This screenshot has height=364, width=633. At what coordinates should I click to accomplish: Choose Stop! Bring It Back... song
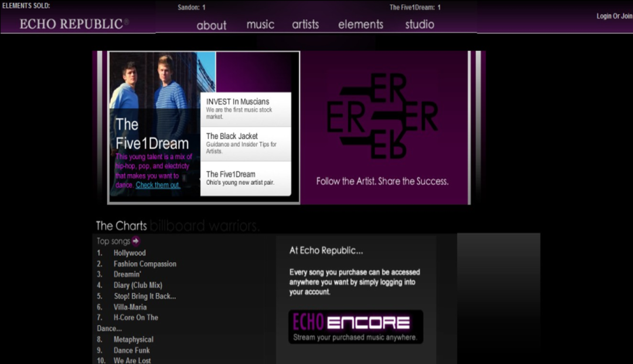[145, 296]
